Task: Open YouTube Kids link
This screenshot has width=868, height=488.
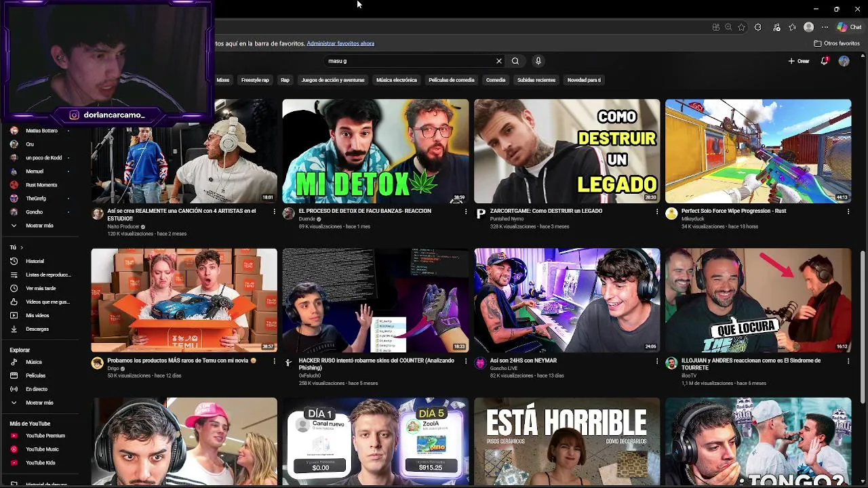Action: (41, 463)
